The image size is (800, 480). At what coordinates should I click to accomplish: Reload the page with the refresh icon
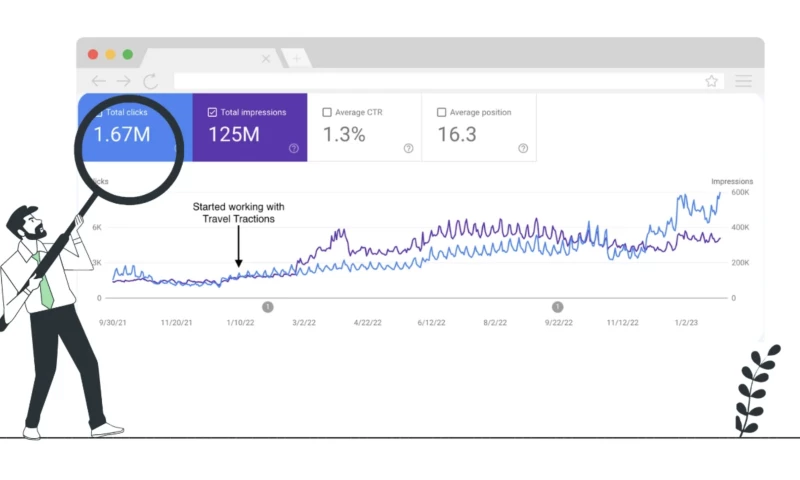click(150, 81)
